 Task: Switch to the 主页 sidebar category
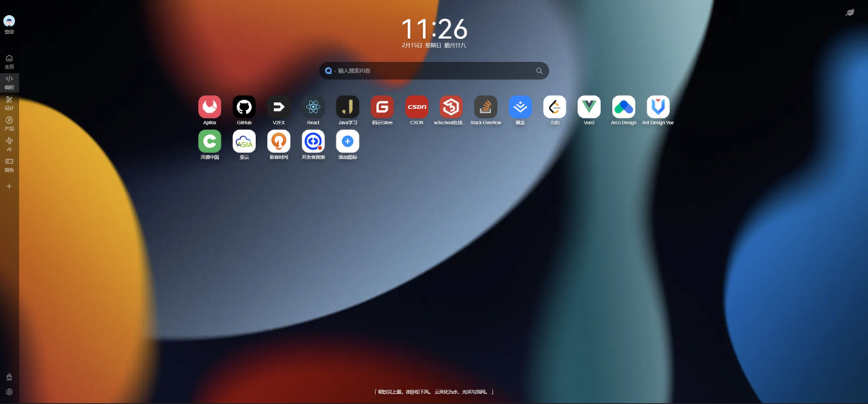tap(9, 61)
